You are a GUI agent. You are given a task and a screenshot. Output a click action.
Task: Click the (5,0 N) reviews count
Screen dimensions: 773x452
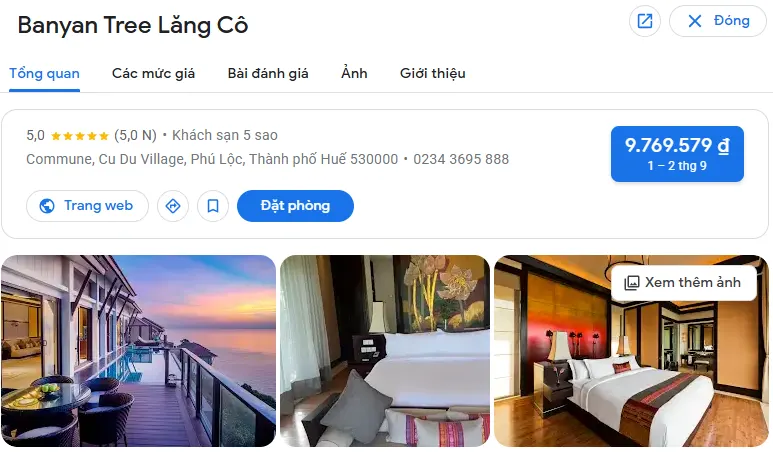[x=135, y=135]
